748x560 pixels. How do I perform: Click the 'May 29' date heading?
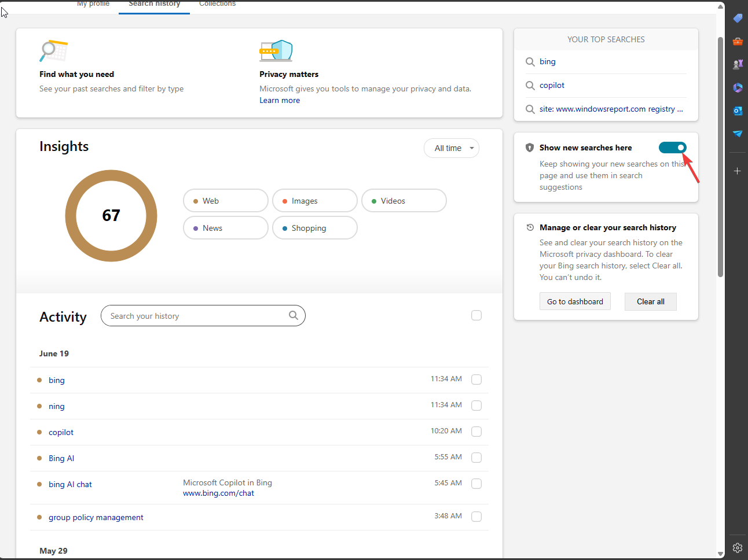tap(53, 551)
